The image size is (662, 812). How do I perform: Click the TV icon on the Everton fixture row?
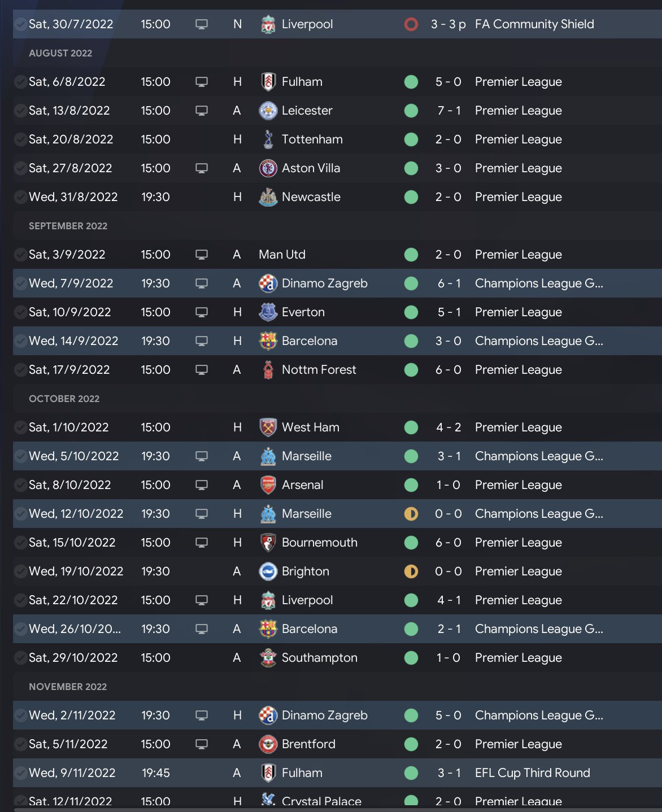pos(202,312)
